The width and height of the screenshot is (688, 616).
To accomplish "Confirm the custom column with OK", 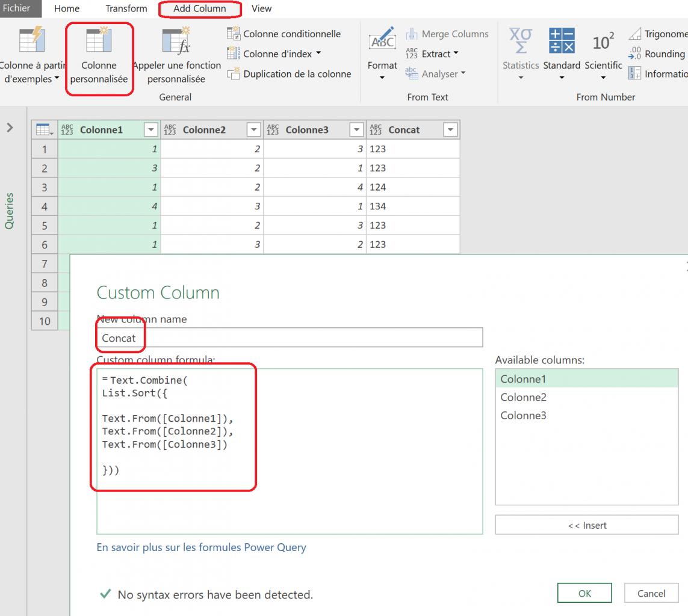I will click(x=584, y=593).
